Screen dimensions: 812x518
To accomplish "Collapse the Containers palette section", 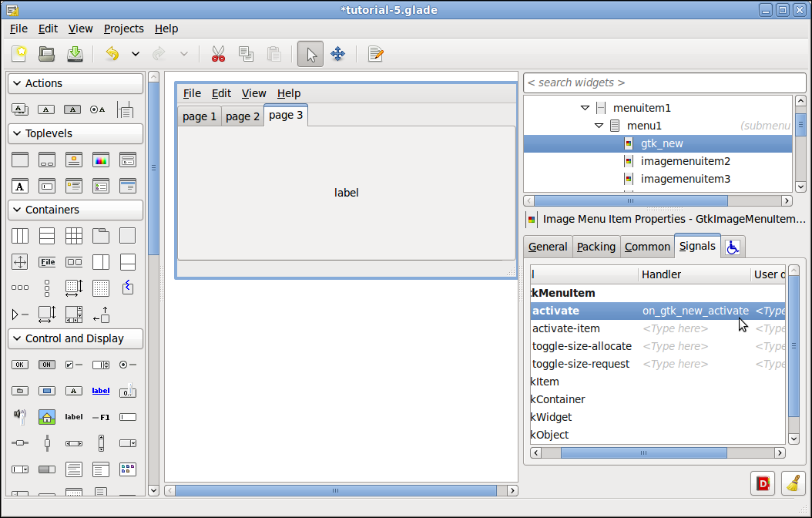I will coord(75,210).
